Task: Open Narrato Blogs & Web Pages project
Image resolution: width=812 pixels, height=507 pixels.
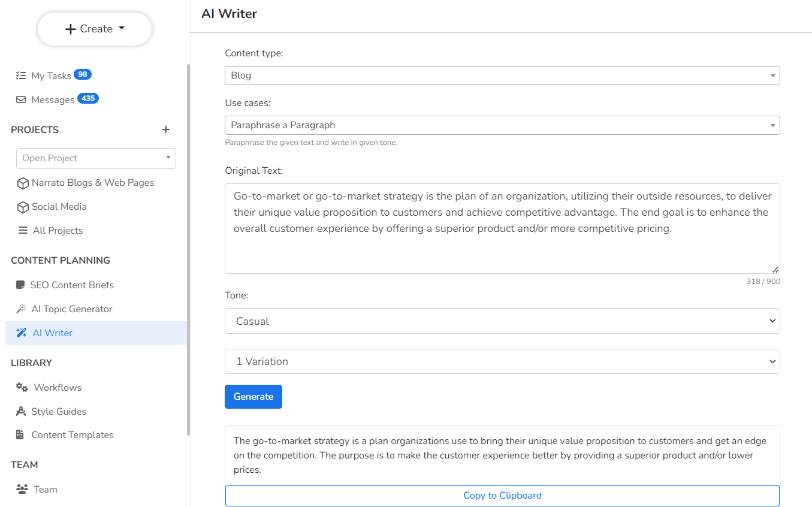Action: [92, 183]
